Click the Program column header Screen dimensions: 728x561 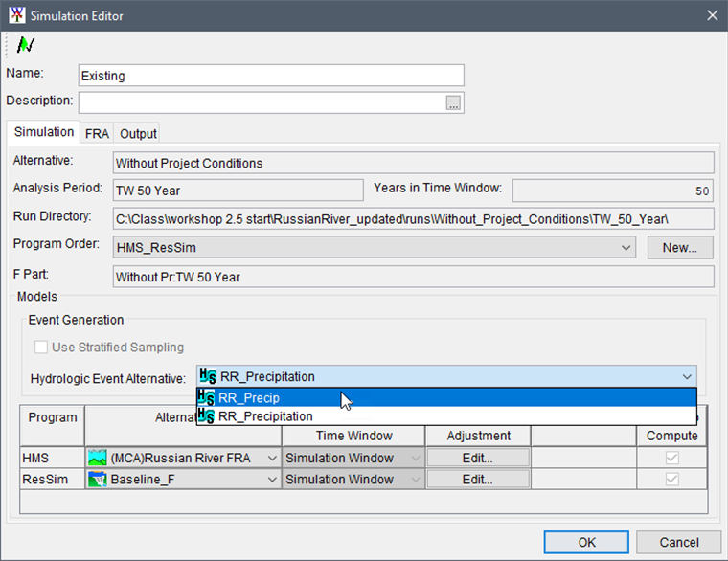(52, 425)
